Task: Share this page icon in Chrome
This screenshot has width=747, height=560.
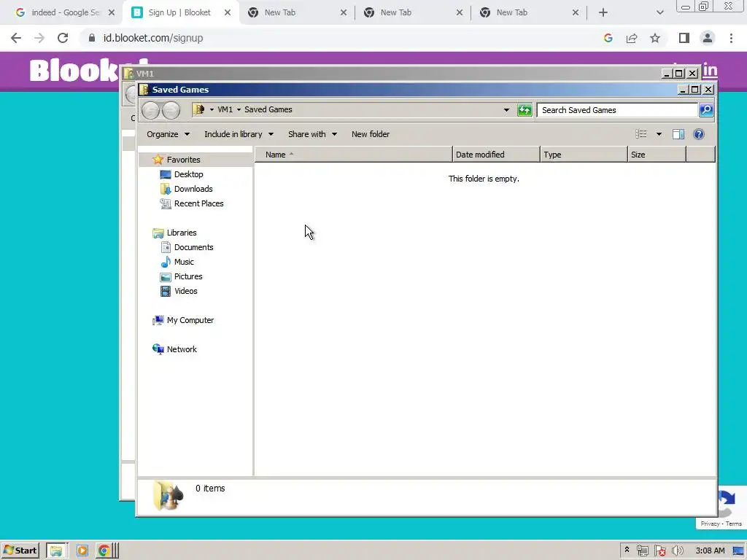Action: point(632,38)
